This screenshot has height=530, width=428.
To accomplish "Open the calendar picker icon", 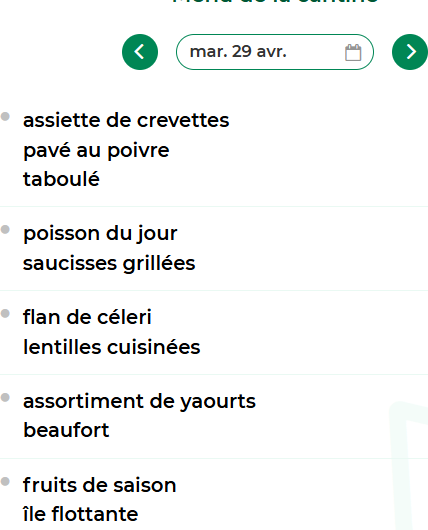I will 353,52.
